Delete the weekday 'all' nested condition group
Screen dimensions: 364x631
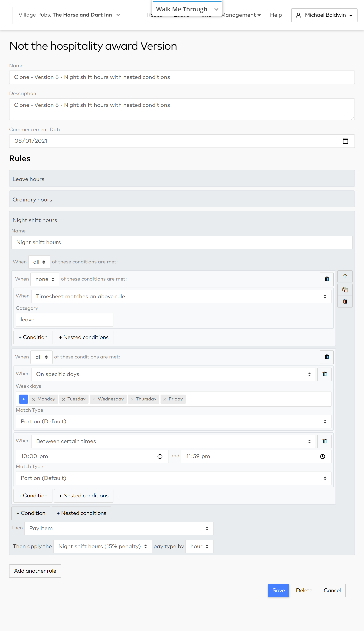327,357
